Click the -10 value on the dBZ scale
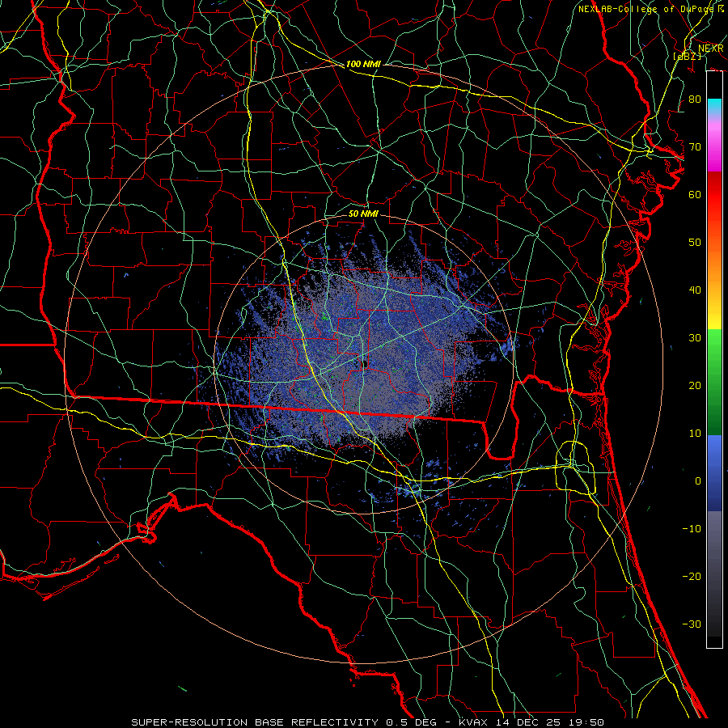Viewport: 728px width, 728px height. [692, 528]
